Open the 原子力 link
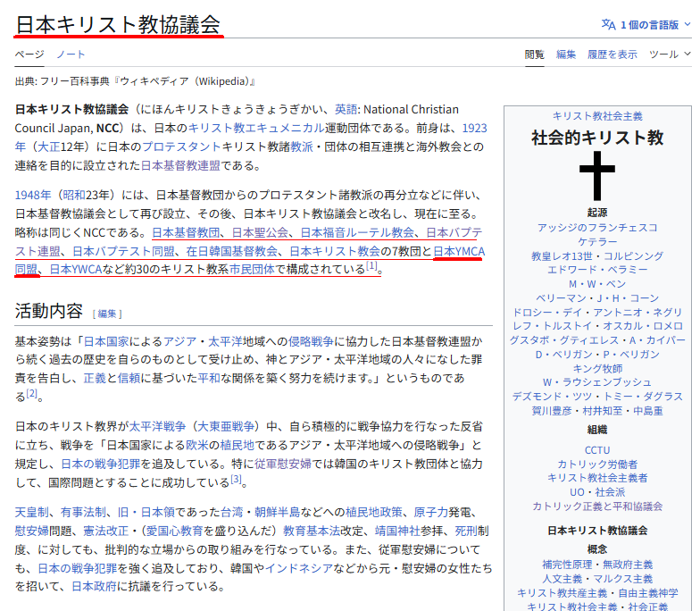Screen dimensions: 700x611 (430, 513)
